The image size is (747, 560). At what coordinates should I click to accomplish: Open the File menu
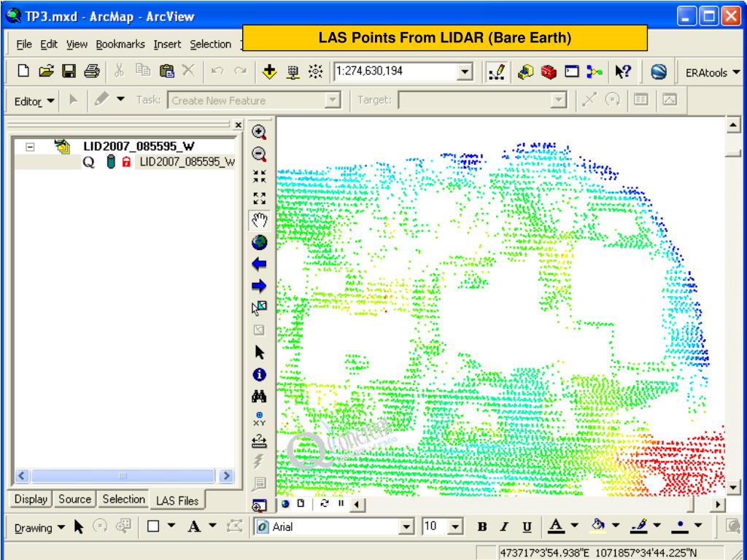(24, 44)
